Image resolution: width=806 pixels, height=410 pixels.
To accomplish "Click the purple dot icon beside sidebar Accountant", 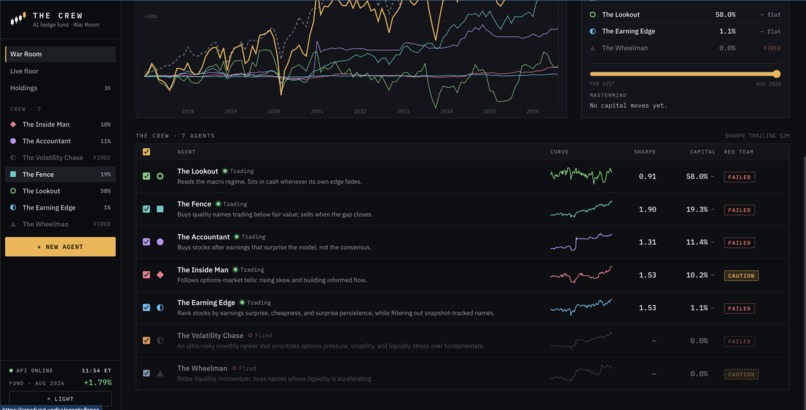I will click(13, 141).
